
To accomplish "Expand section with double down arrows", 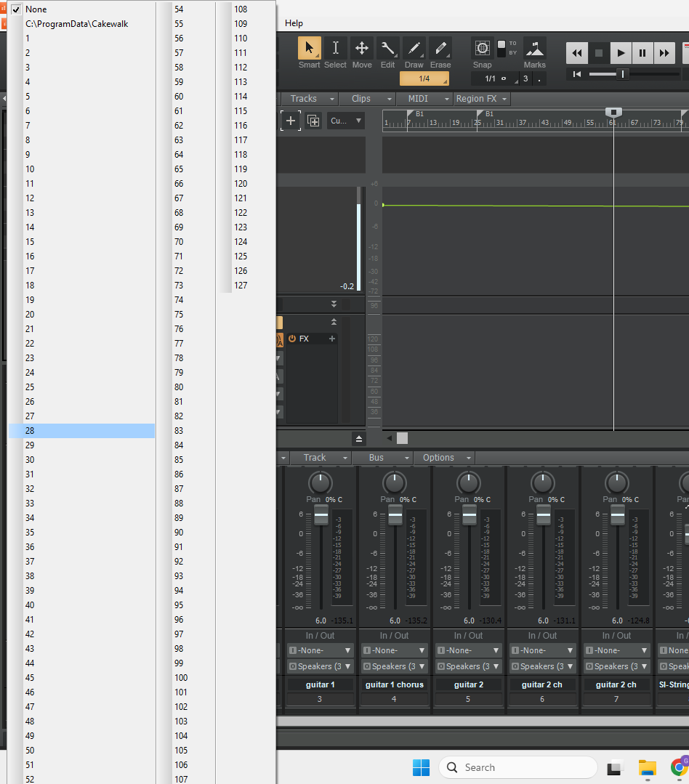I will point(334,304).
